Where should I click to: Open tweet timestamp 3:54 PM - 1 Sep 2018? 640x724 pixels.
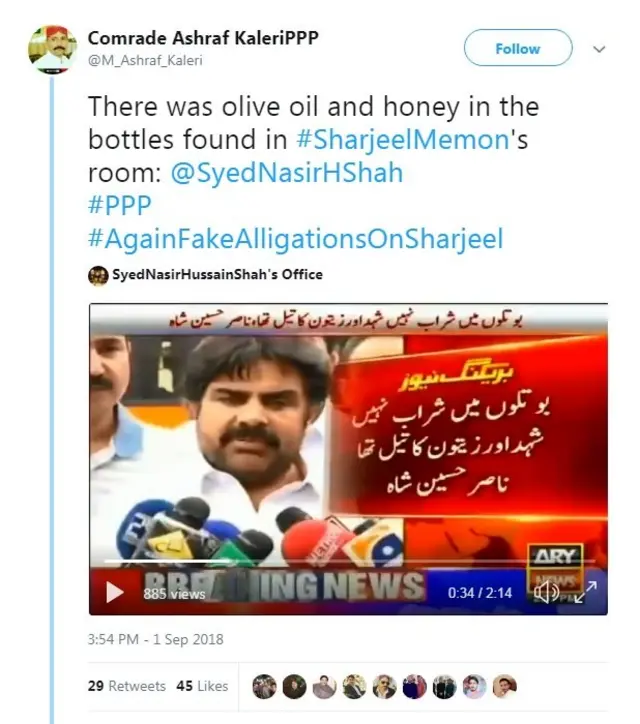(x=156, y=639)
